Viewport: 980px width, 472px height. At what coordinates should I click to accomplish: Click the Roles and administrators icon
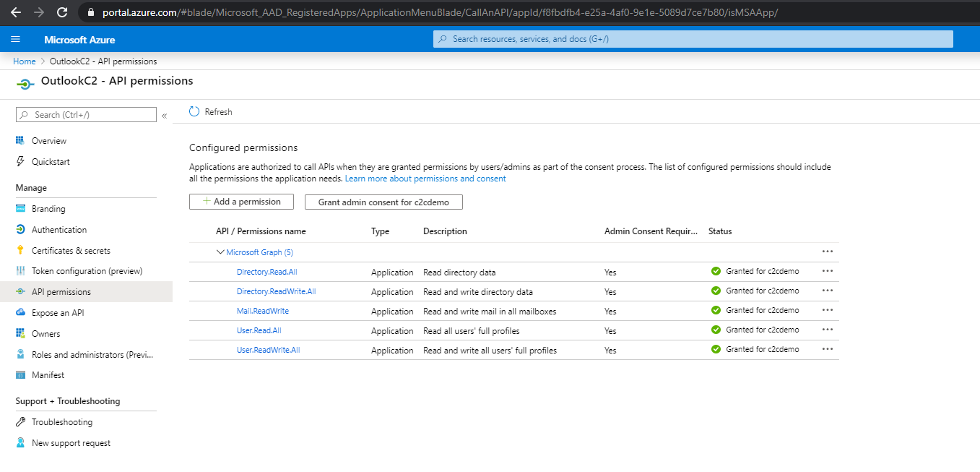(20, 355)
